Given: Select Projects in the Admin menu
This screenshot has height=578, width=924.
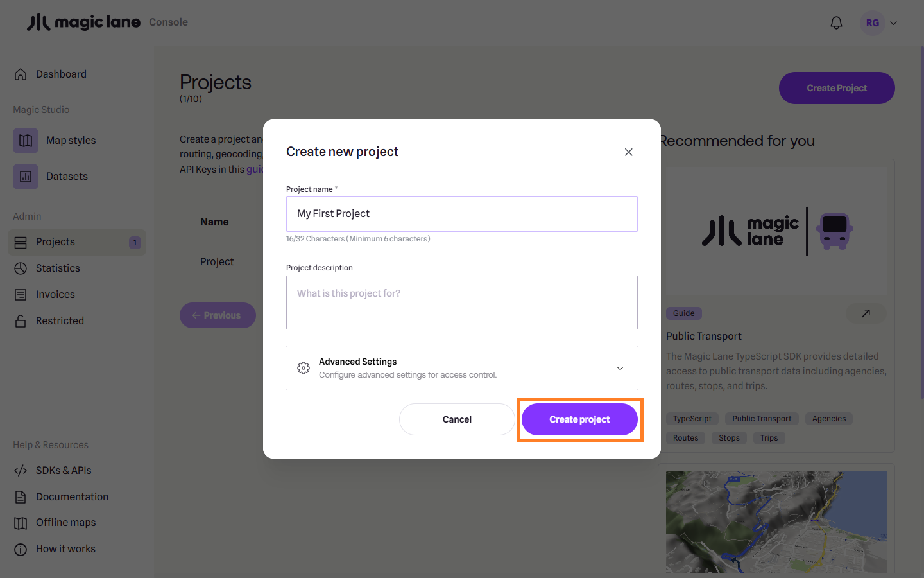Looking at the screenshot, I should tap(55, 242).
